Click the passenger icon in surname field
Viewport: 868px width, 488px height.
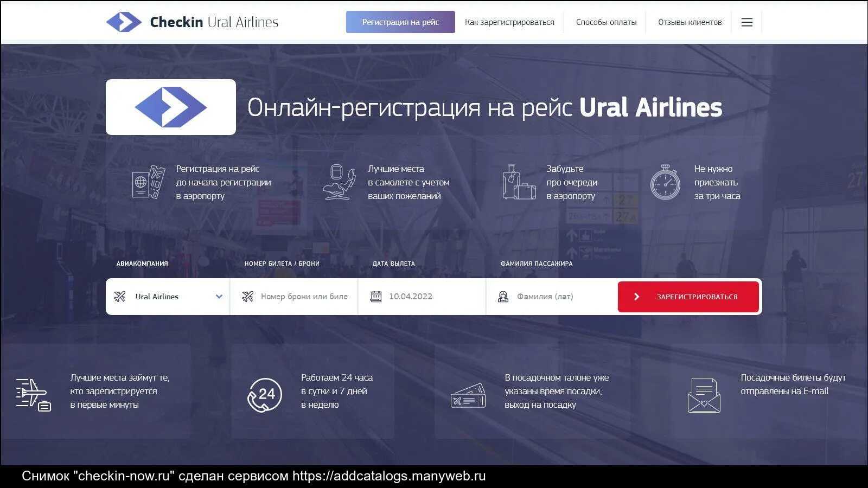click(503, 297)
